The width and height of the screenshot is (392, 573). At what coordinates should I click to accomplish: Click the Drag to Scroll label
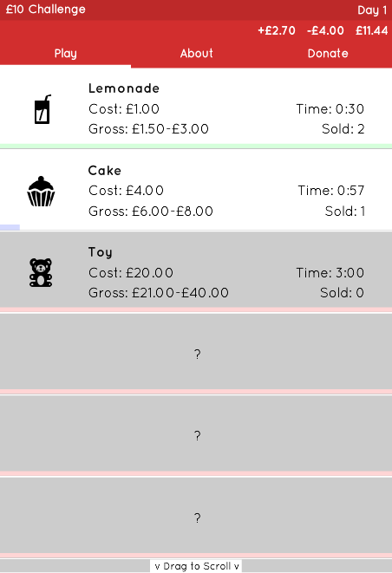pos(196,566)
